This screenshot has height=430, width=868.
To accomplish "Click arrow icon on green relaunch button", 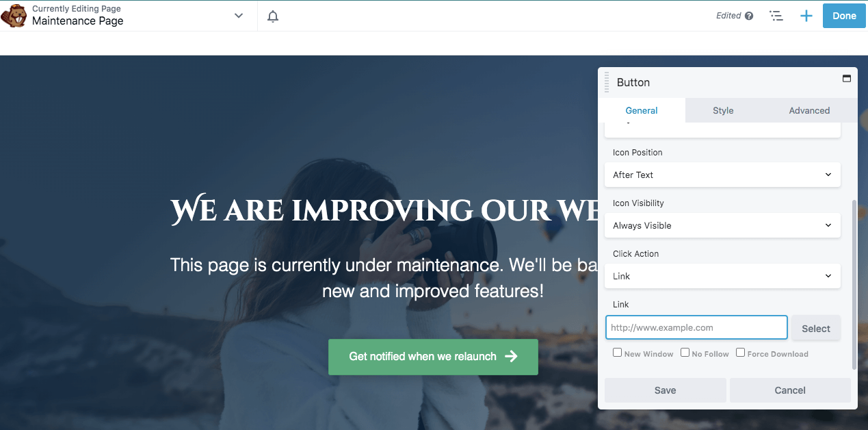I will 511,356.
